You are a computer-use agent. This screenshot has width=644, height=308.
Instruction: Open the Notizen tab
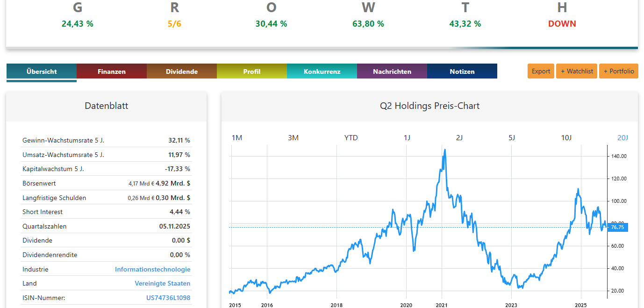pos(462,72)
